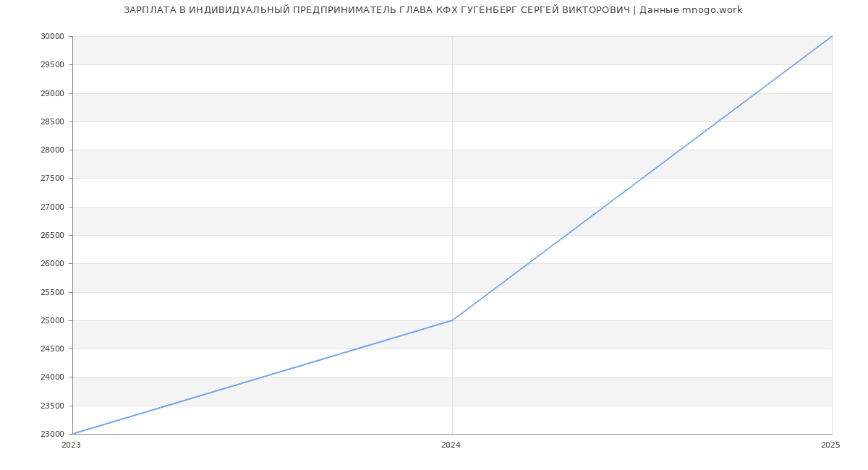Click the 2025 end point of the line
This screenshot has height=470, width=868.
(832, 36)
